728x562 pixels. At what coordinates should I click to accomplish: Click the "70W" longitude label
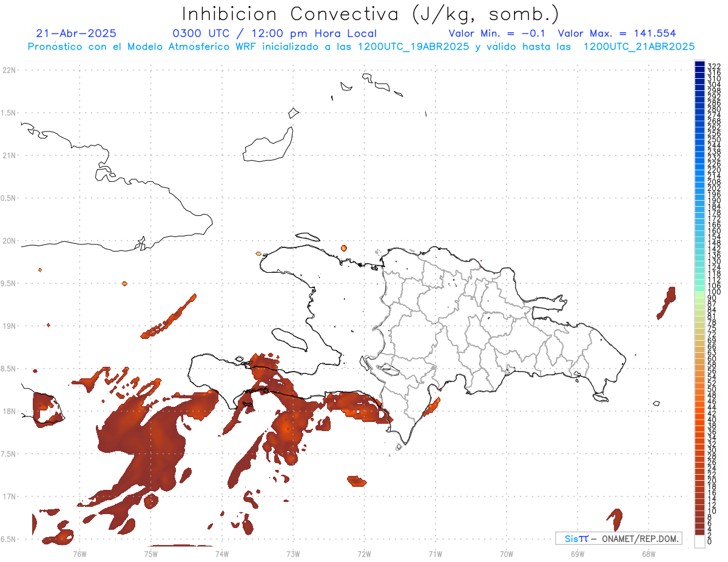coord(507,554)
